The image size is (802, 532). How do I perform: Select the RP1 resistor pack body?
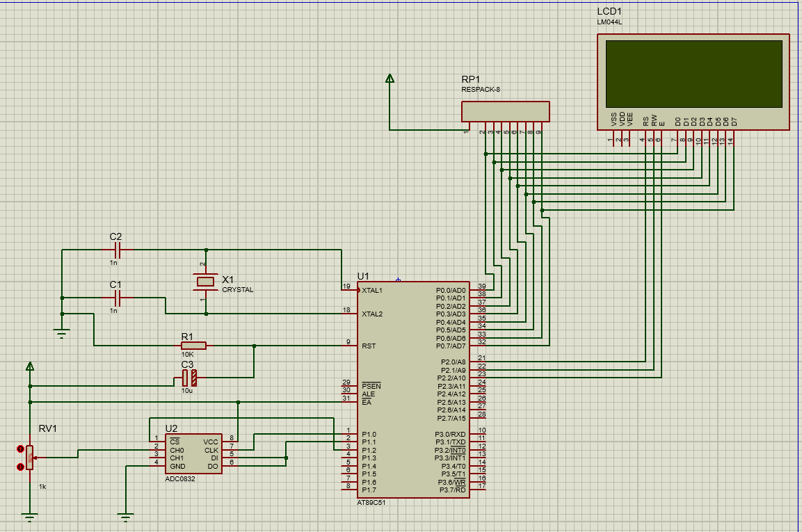pos(506,111)
